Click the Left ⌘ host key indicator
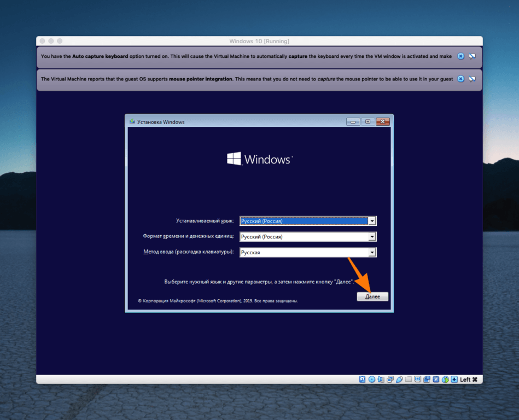The image size is (519, 420). point(469,380)
